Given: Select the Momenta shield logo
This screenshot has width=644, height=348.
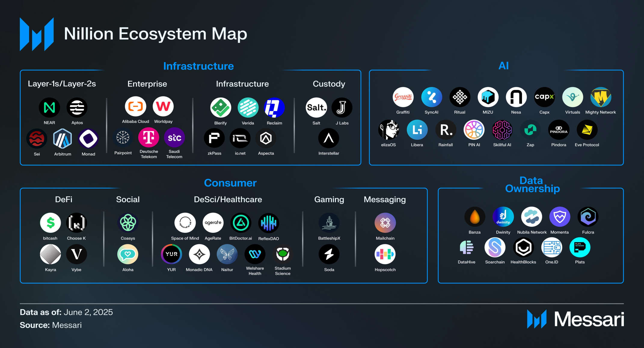Looking at the screenshot, I should (x=560, y=217).
